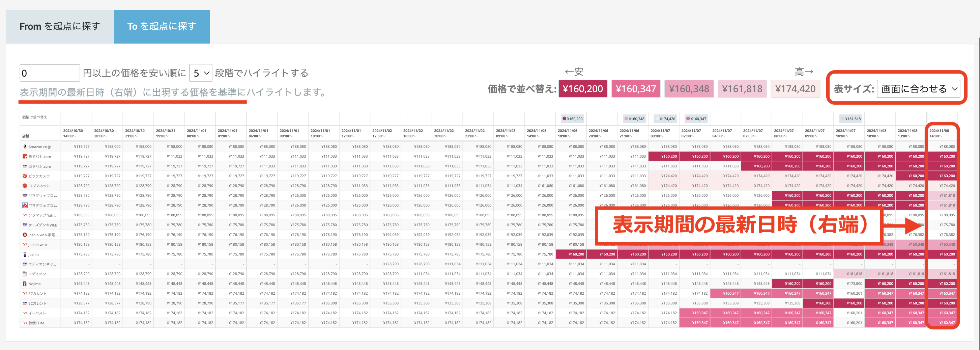Click the 2024/11/08 14:00 column header
980x350 pixels.
point(942,133)
